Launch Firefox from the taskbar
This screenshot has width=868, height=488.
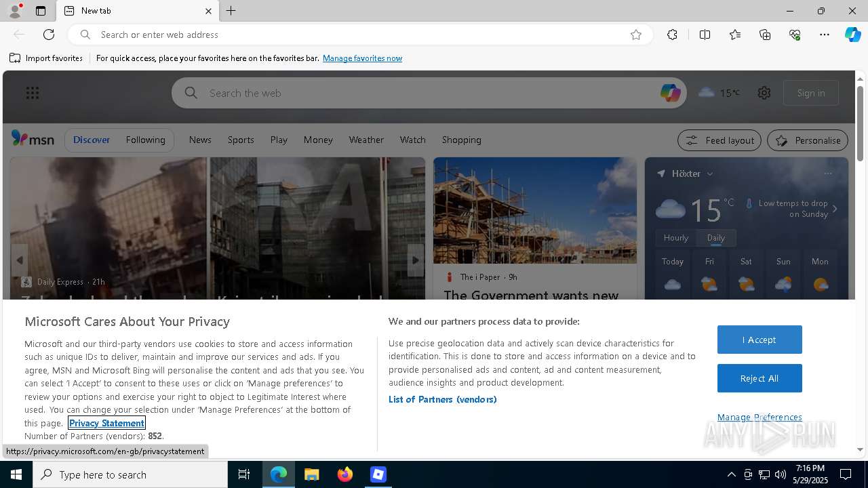pos(345,474)
